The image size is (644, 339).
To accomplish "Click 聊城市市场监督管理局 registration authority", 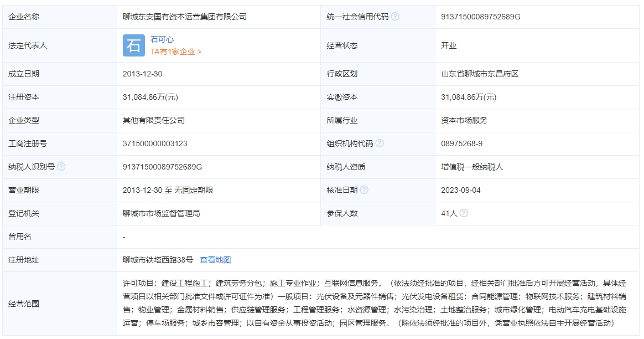I will pos(162,213).
